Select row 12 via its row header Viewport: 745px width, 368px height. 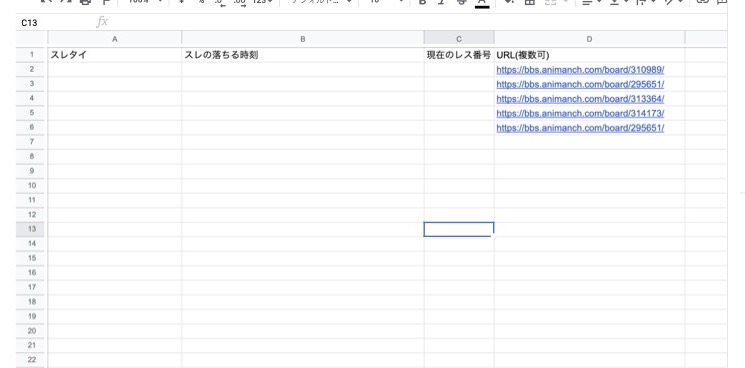tap(32, 215)
